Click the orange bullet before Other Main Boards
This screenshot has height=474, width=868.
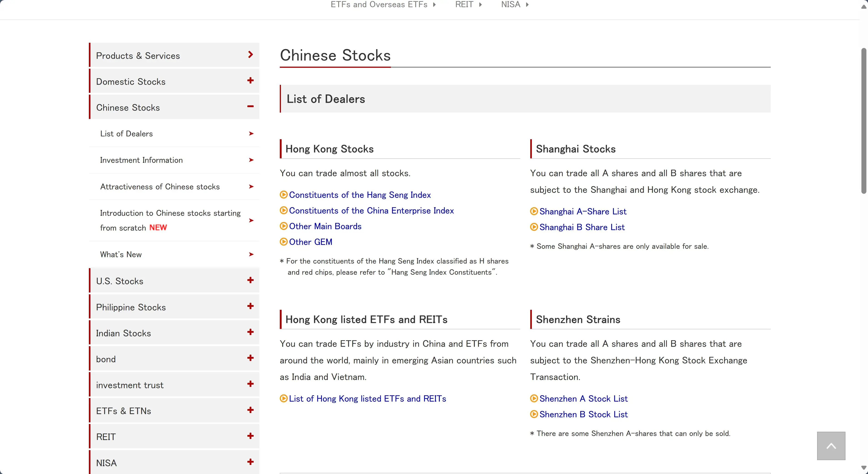[284, 226]
